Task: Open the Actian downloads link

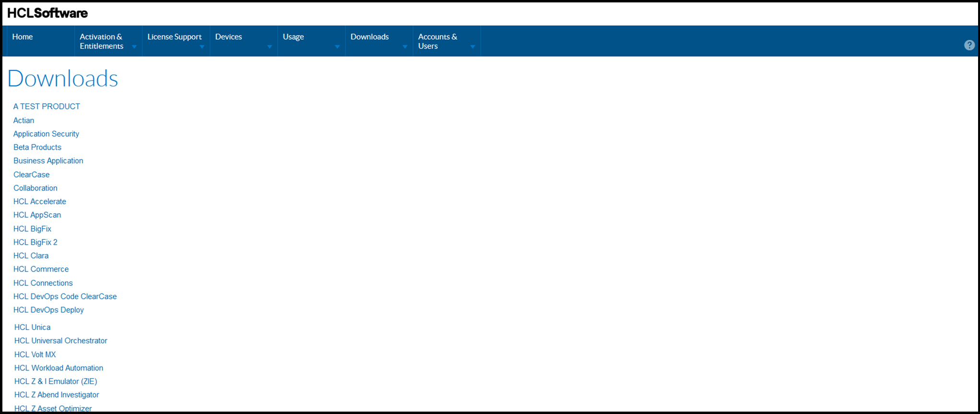Action: [24, 120]
